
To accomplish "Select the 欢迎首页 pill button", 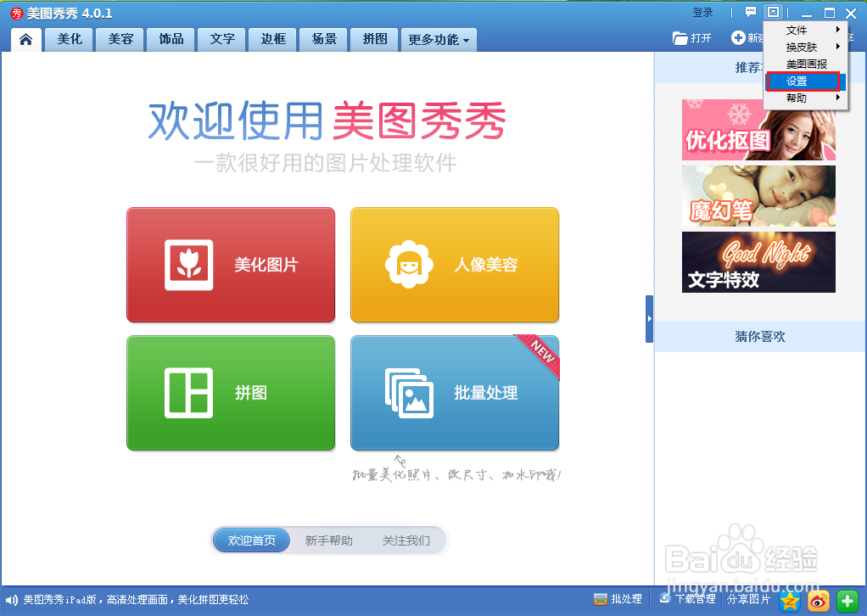I will point(252,540).
